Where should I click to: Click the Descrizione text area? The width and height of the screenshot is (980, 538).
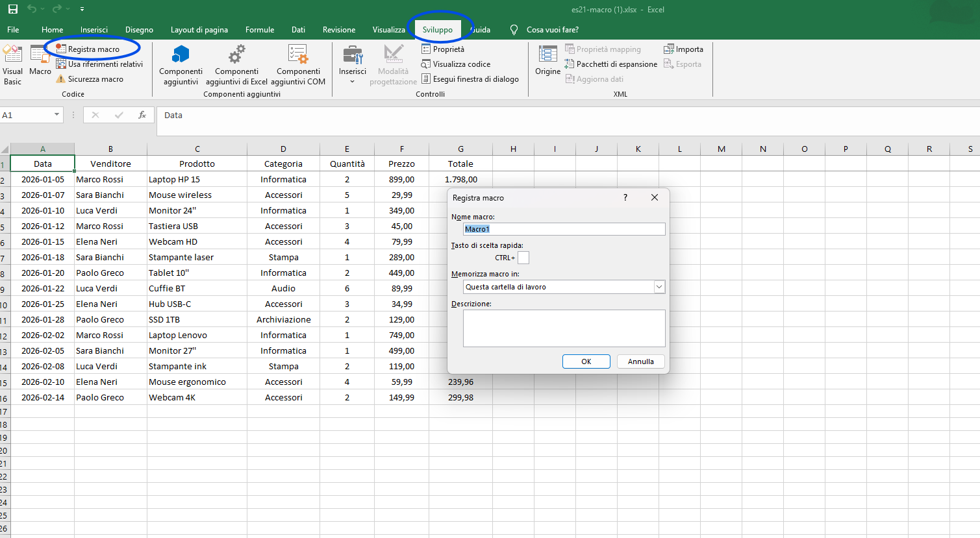pyautogui.click(x=564, y=328)
